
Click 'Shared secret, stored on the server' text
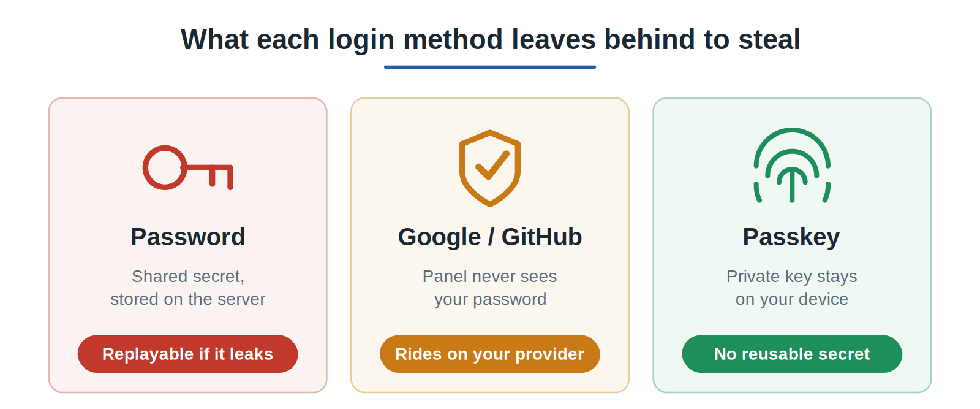pos(188,288)
